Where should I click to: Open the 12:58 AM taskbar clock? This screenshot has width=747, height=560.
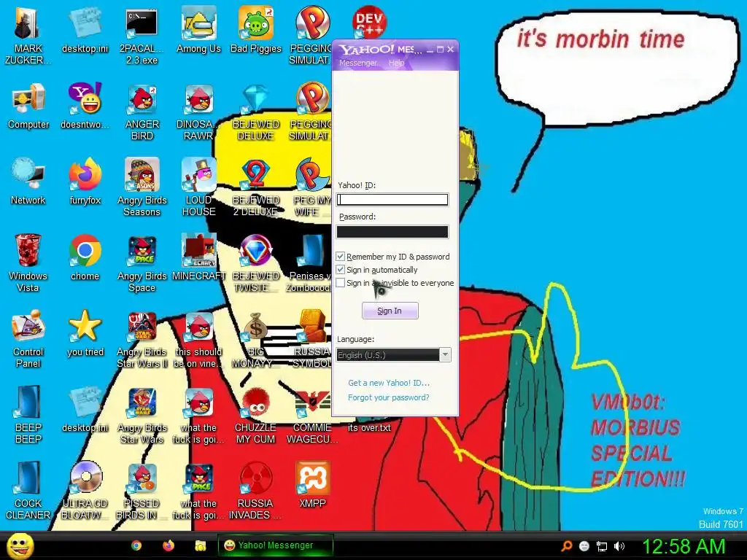click(x=684, y=546)
